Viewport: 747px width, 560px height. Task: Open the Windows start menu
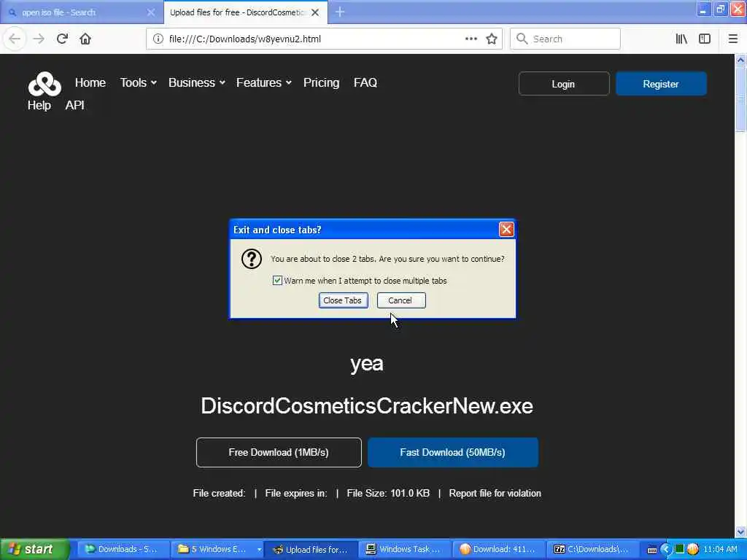pos(34,550)
